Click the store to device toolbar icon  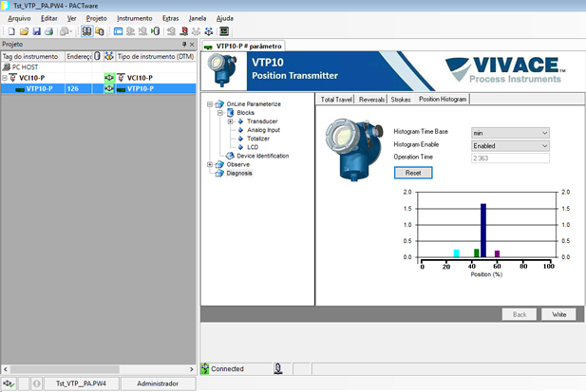(142, 31)
